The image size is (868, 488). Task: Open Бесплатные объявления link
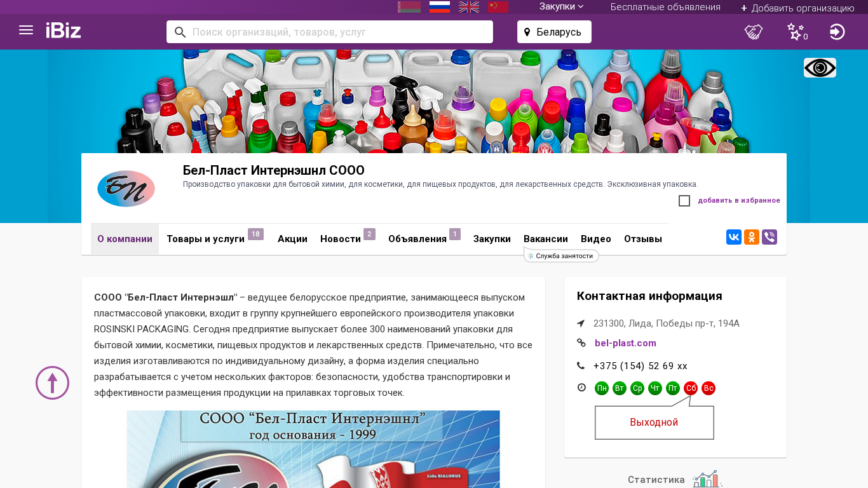[x=665, y=7]
